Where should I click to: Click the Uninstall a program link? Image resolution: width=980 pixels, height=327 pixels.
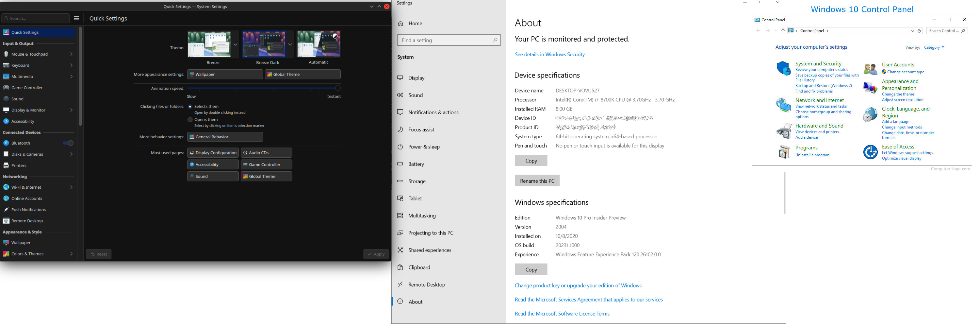pos(812,155)
